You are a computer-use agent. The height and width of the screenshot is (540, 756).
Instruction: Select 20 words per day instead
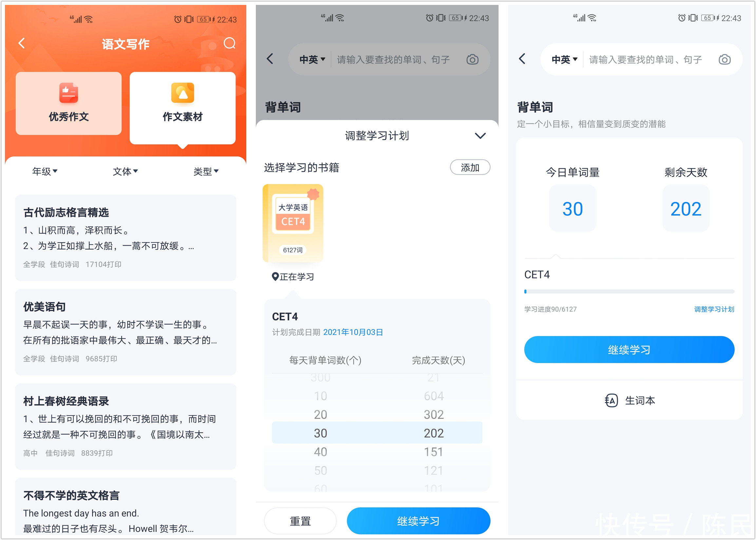320,414
